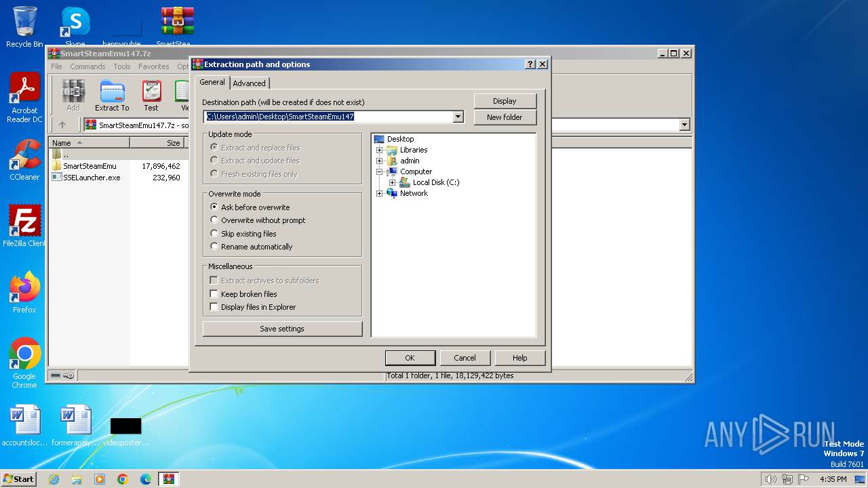This screenshot has width=868, height=488.
Task: Collapse the Computer tree node
Action: coord(379,171)
